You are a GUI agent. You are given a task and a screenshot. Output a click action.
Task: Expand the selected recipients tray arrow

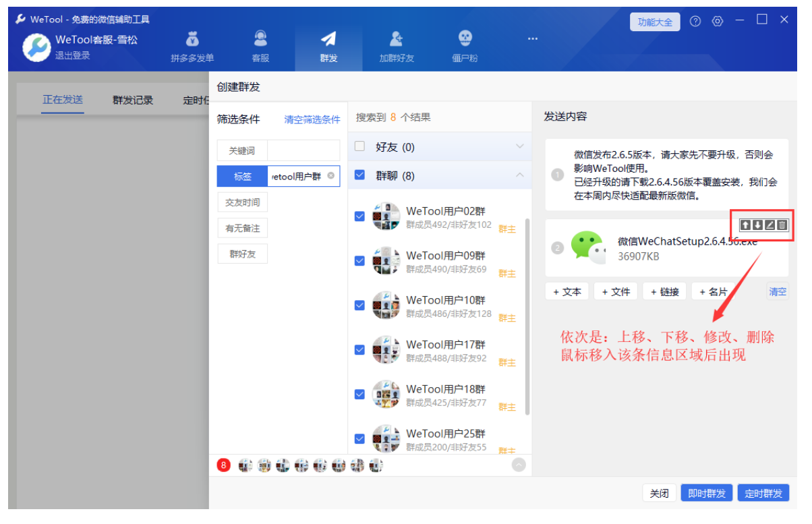coord(519,465)
